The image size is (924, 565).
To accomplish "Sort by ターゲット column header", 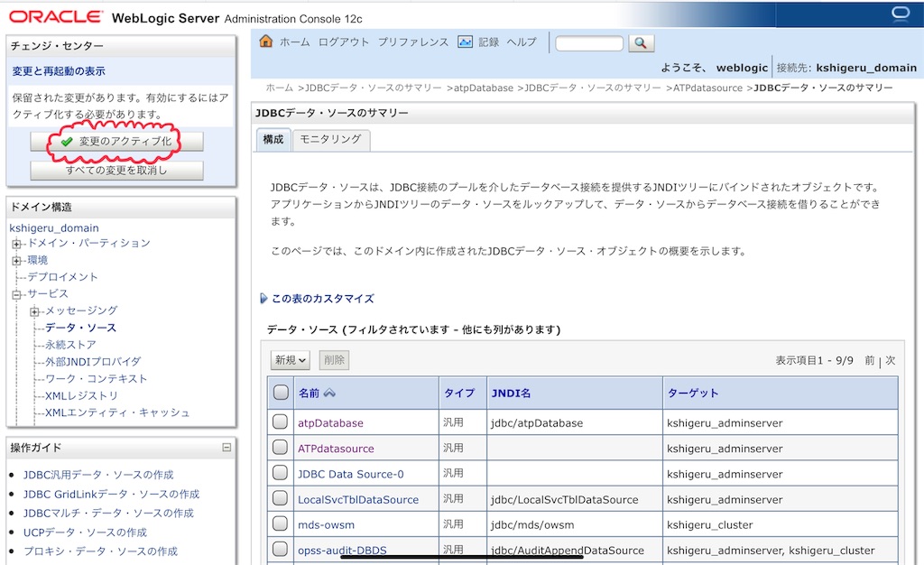I will (x=693, y=393).
